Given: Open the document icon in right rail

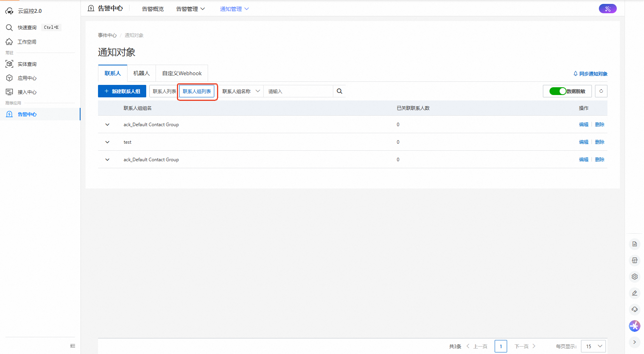Looking at the screenshot, I should pyautogui.click(x=635, y=244).
